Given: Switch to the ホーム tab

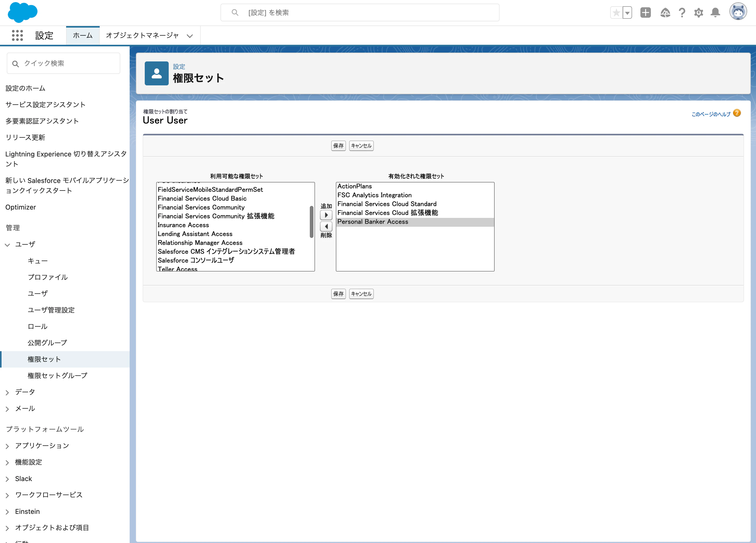Looking at the screenshot, I should coord(83,35).
